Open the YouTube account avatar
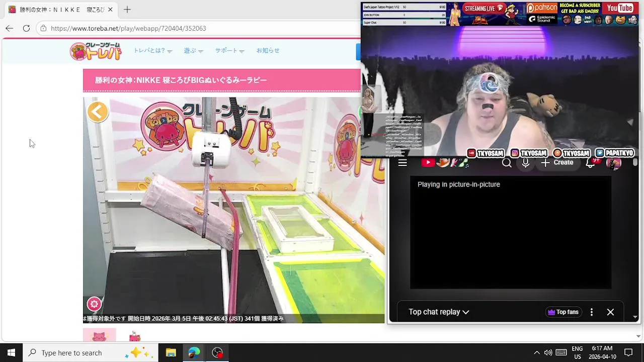The width and height of the screenshot is (644, 362). [613, 162]
